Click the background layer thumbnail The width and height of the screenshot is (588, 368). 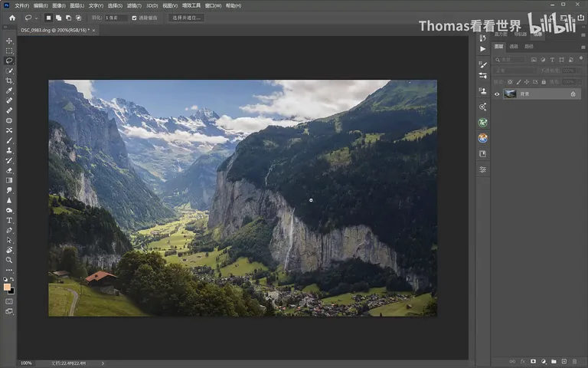[510, 94]
